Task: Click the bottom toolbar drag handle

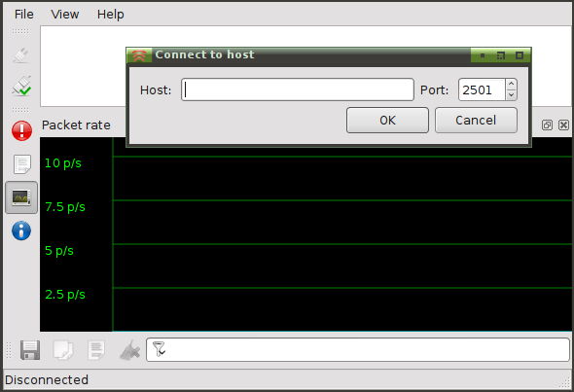Action: (9, 350)
